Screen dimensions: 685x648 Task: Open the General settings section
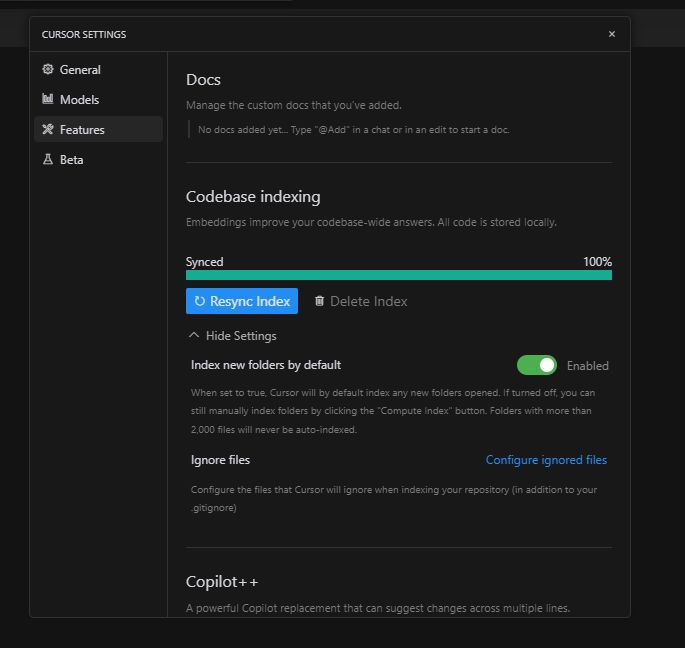tap(98, 69)
